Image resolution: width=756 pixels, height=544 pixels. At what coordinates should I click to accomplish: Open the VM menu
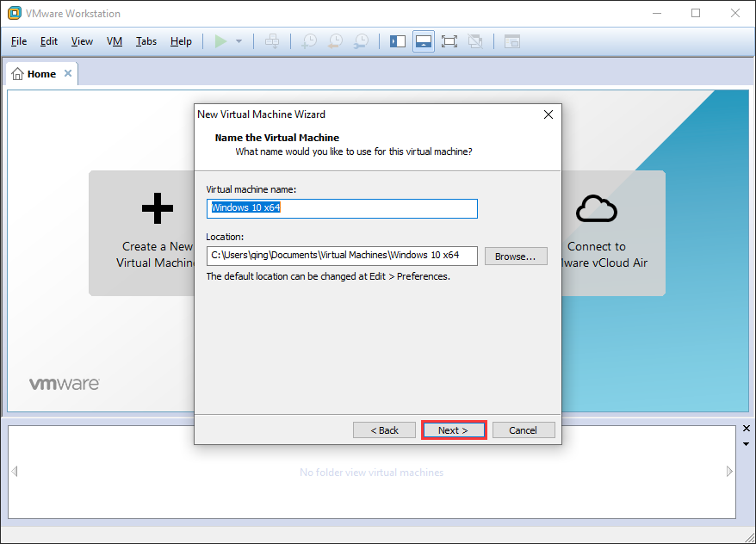tap(115, 41)
